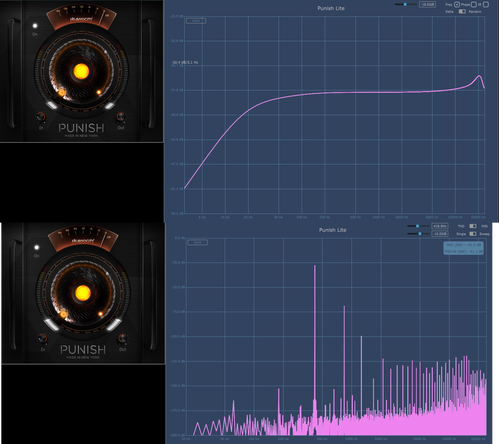Move the level slider in top analyzer header
The image size is (499, 444).
pyautogui.click(x=405, y=4)
